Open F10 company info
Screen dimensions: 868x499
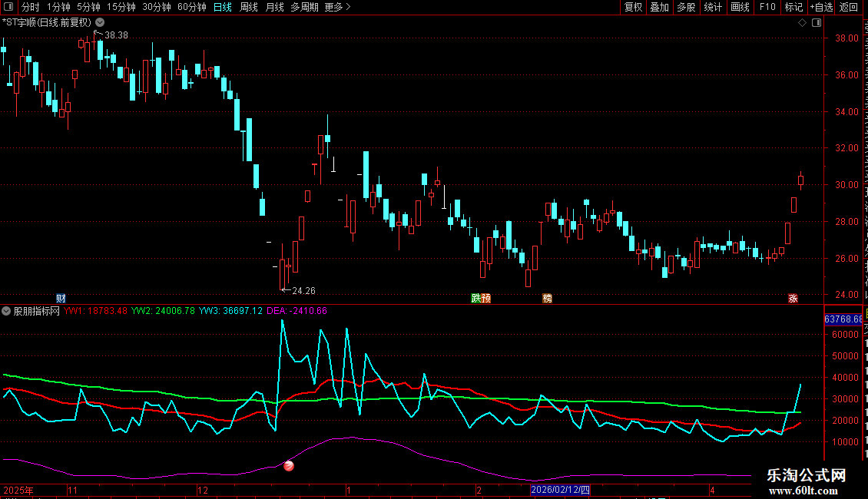point(767,7)
